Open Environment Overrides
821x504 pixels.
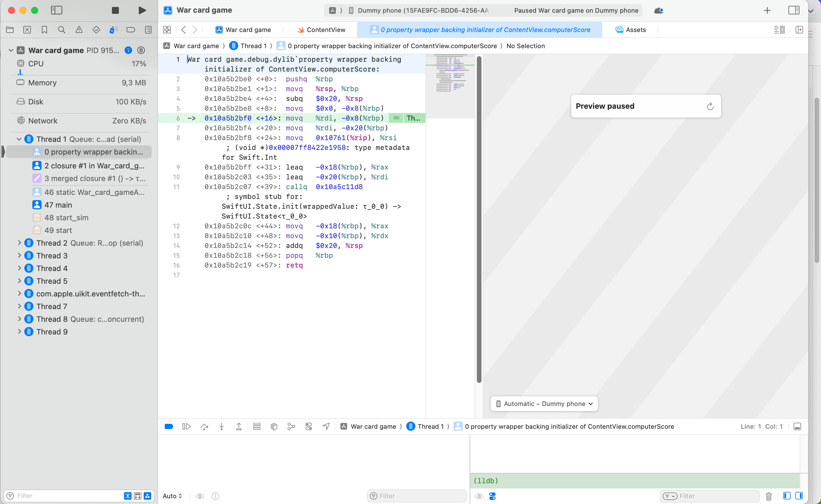tap(308, 426)
